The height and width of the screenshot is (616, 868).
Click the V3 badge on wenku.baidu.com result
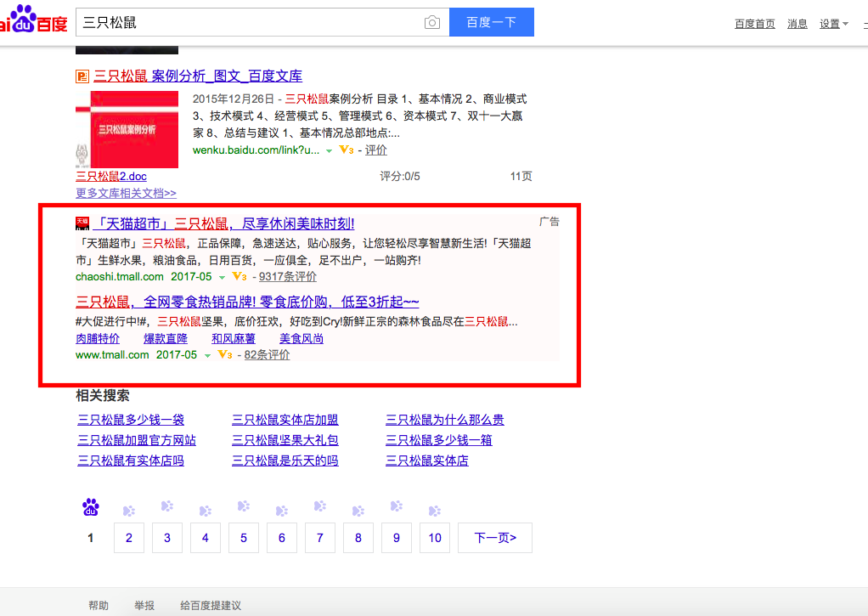point(346,150)
